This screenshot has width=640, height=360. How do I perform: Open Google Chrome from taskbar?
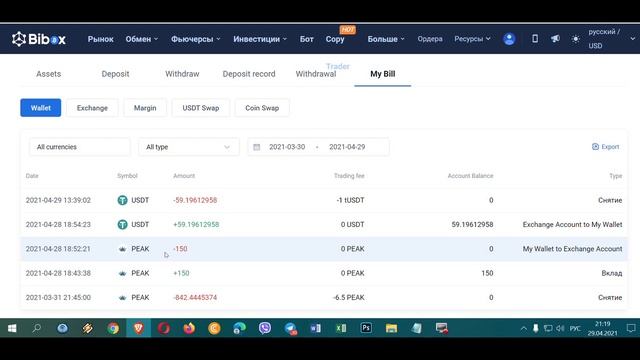pos(113,328)
